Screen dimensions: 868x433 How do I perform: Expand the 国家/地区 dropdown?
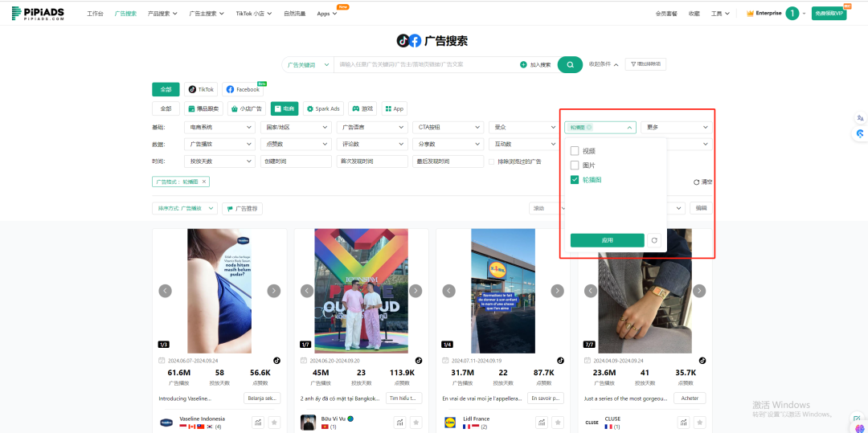click(x=297, y=127)
